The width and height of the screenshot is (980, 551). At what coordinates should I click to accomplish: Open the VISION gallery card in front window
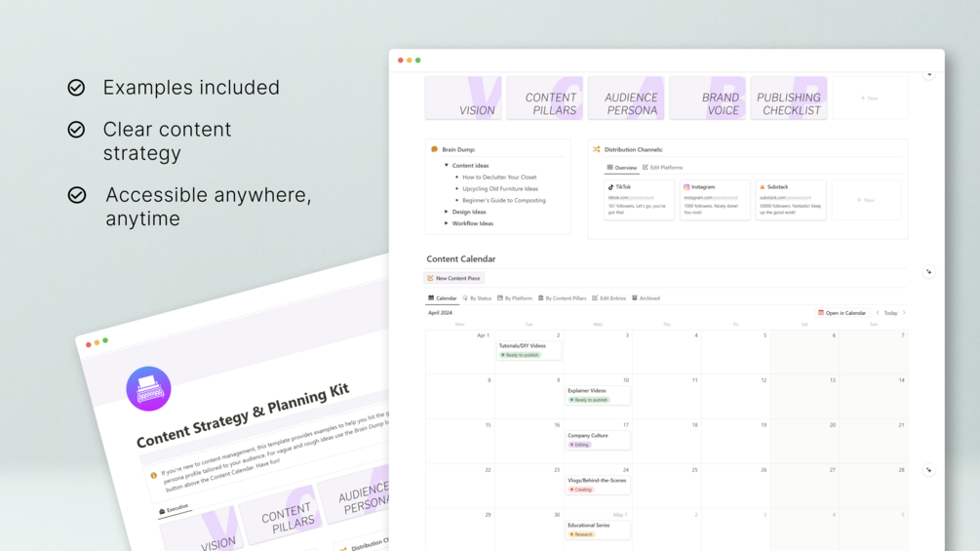coord(463,98)
